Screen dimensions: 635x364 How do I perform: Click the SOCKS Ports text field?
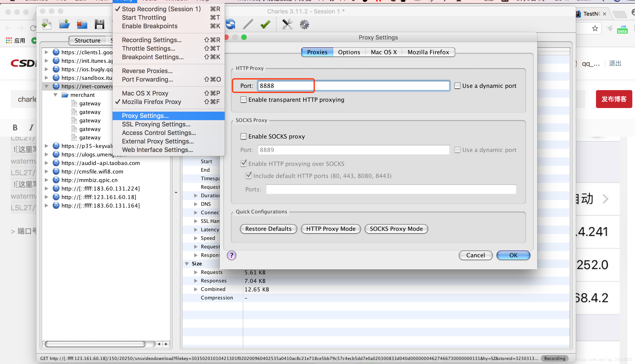click(391, 189)
